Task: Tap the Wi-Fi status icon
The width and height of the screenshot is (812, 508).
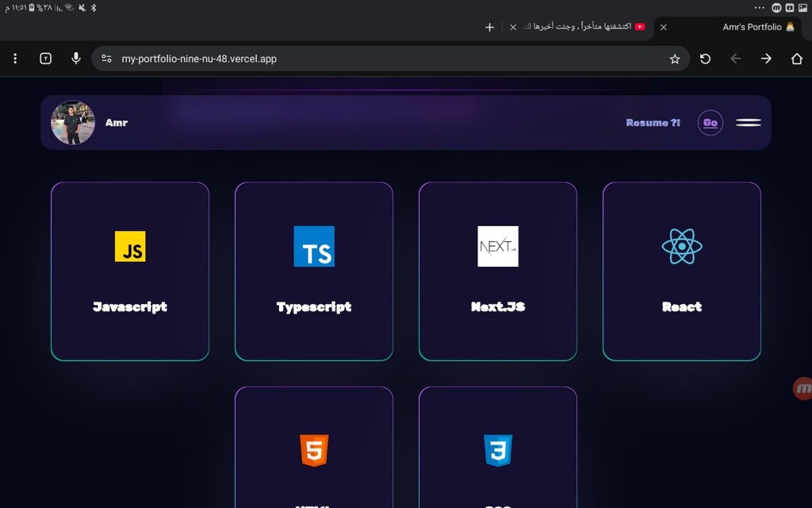Action: [70, 7]
